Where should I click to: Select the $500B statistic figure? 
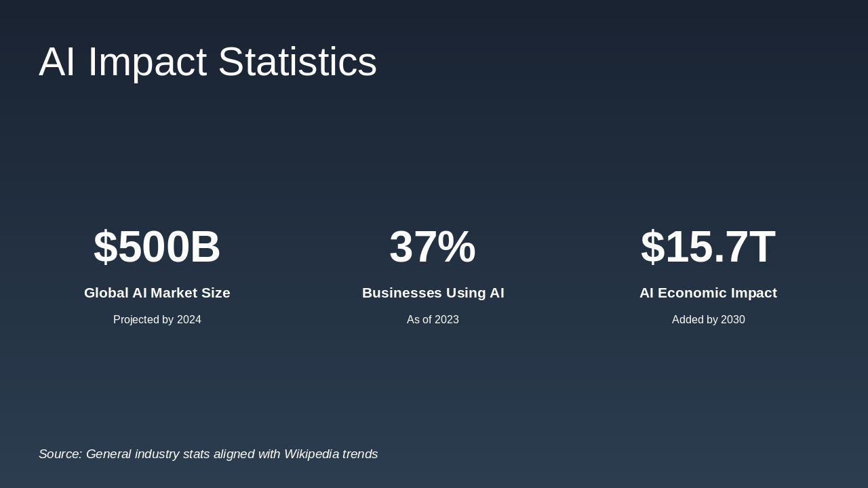(157, 247)
